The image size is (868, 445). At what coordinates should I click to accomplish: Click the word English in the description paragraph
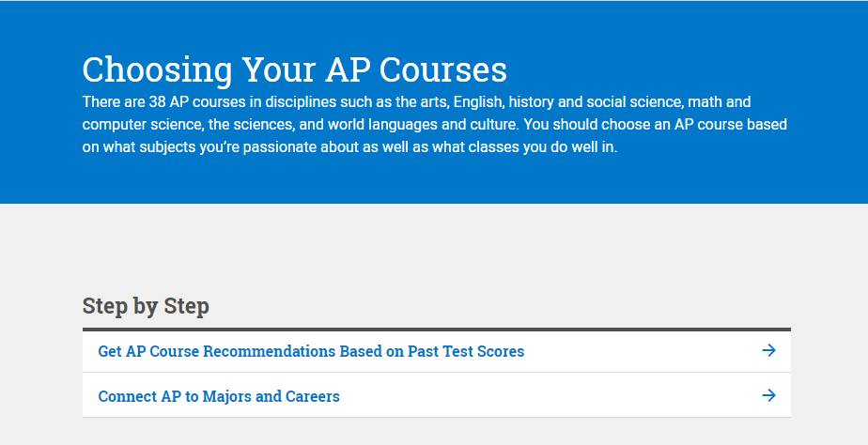(x=479, y=102)
